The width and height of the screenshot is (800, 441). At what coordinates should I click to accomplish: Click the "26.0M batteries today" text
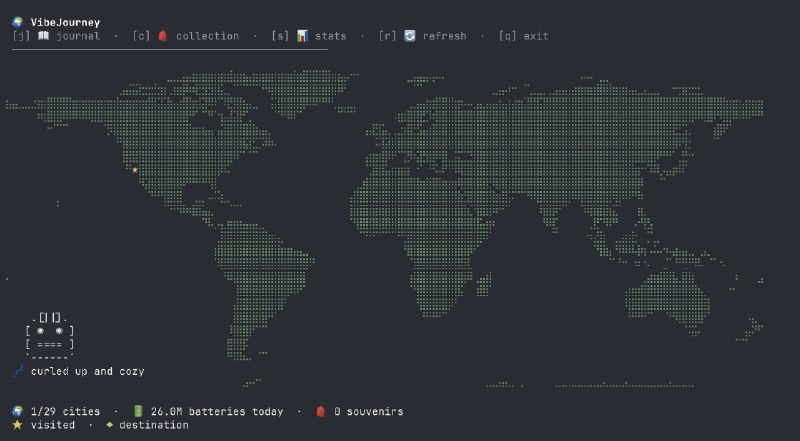click(x=216, y=411)
